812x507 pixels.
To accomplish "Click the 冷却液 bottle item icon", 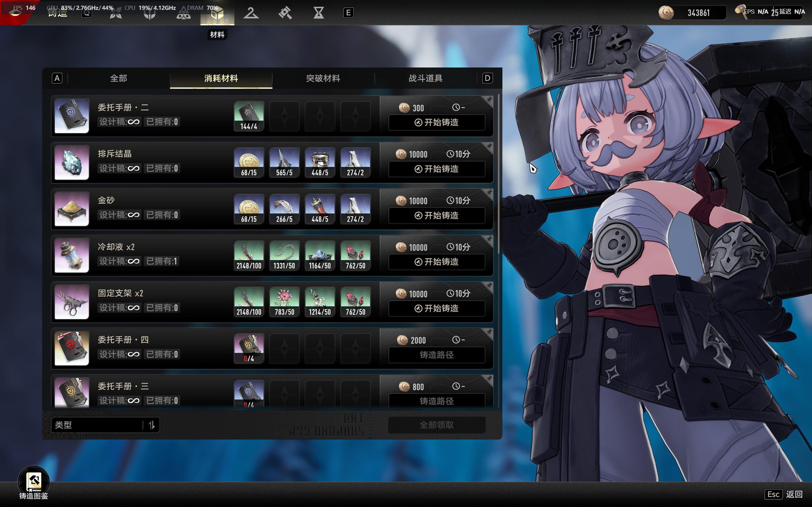I will click(x=72, y=255).
